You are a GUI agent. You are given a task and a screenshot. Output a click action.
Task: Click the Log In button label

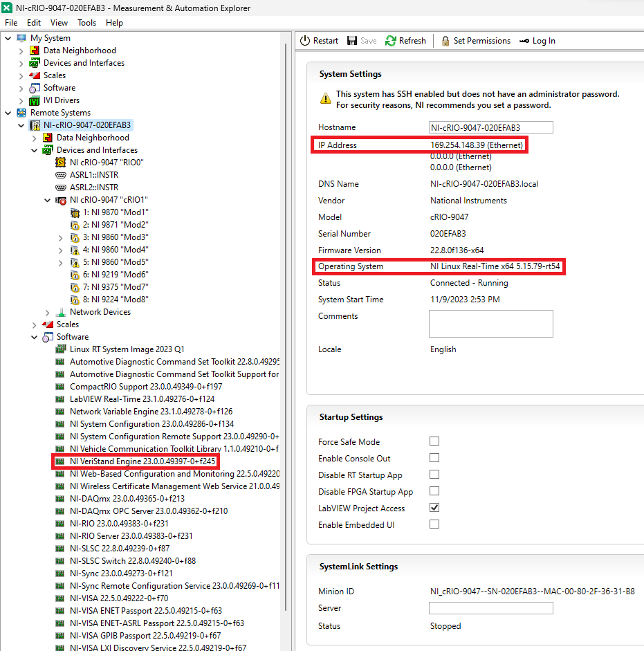544,41
